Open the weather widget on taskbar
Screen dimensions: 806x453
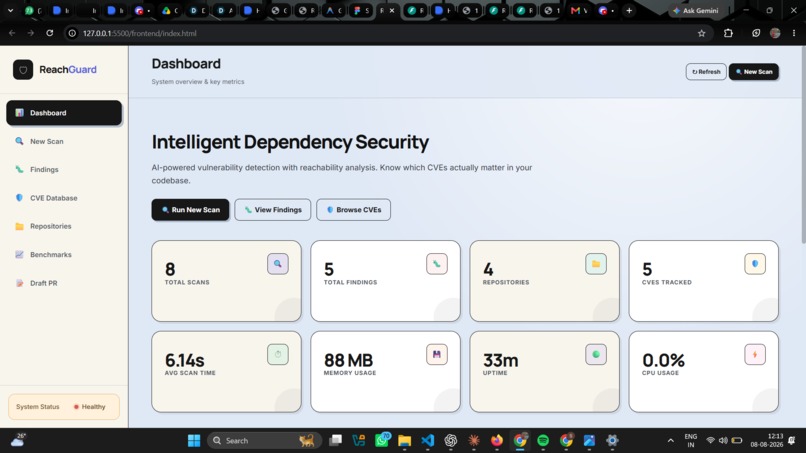[18, 440]
